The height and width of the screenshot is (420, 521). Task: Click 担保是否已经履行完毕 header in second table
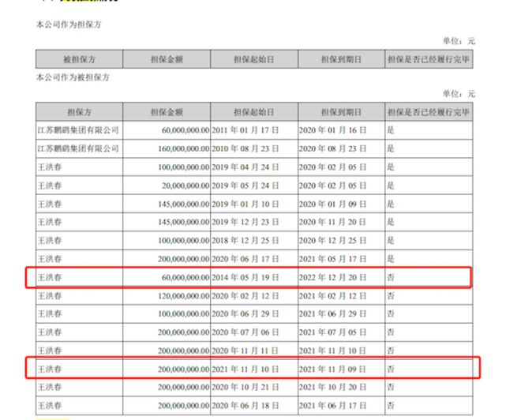point(429,112)
